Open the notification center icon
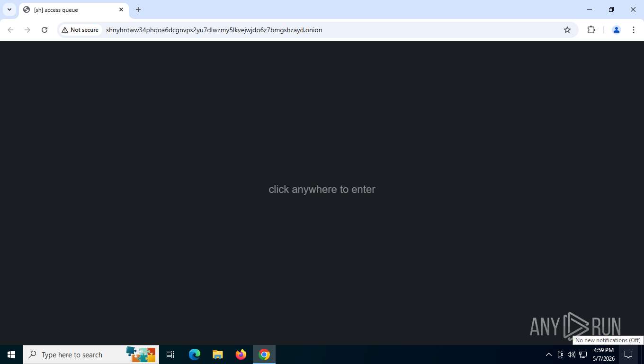This screenshot has width=644, height=364. click(x=628, y=355)
